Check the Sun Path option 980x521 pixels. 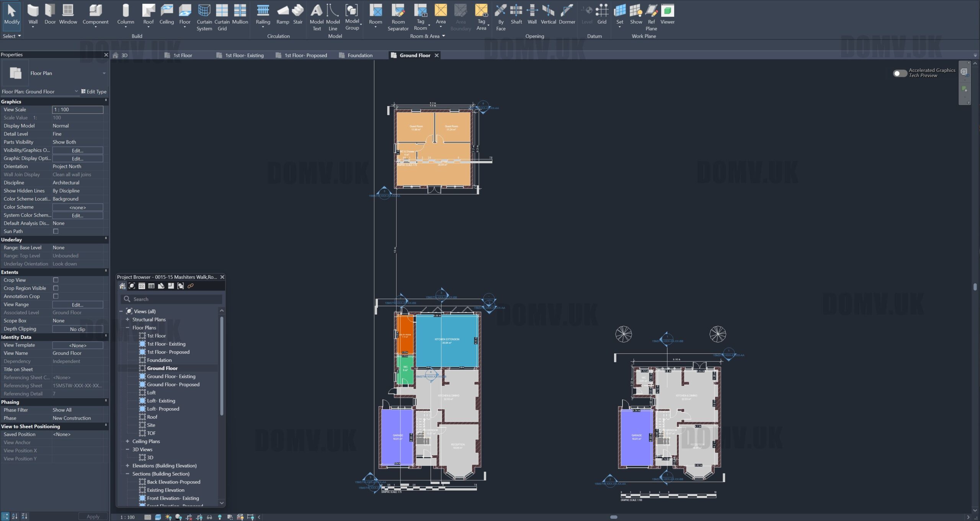56,231
